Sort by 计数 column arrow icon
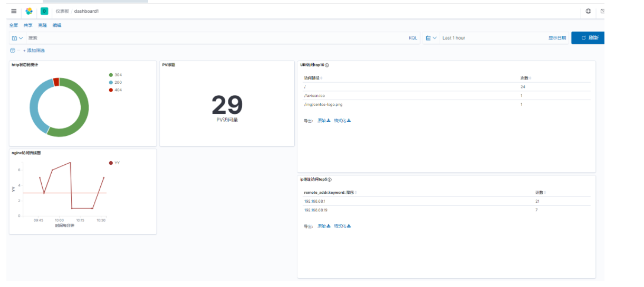644x287 pixels. [x=544, y=193]
